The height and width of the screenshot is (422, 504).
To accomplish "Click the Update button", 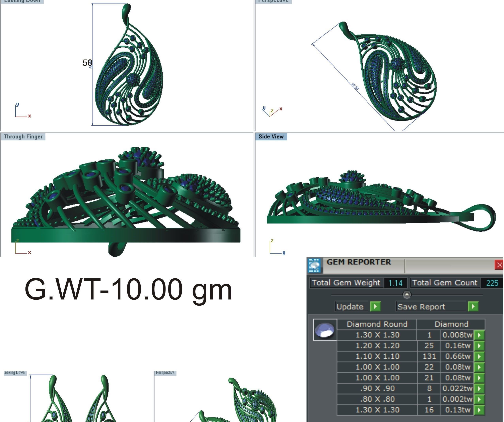I will [x=352, y=307].
